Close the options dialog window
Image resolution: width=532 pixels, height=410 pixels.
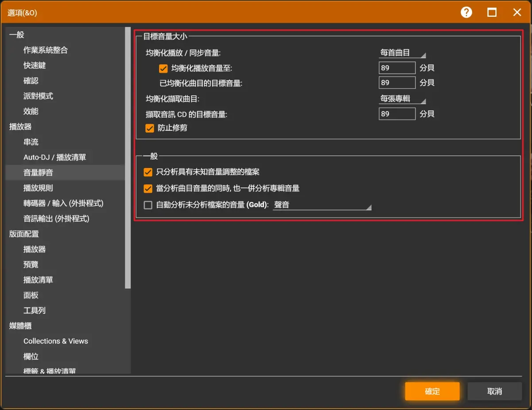[517, 12]
